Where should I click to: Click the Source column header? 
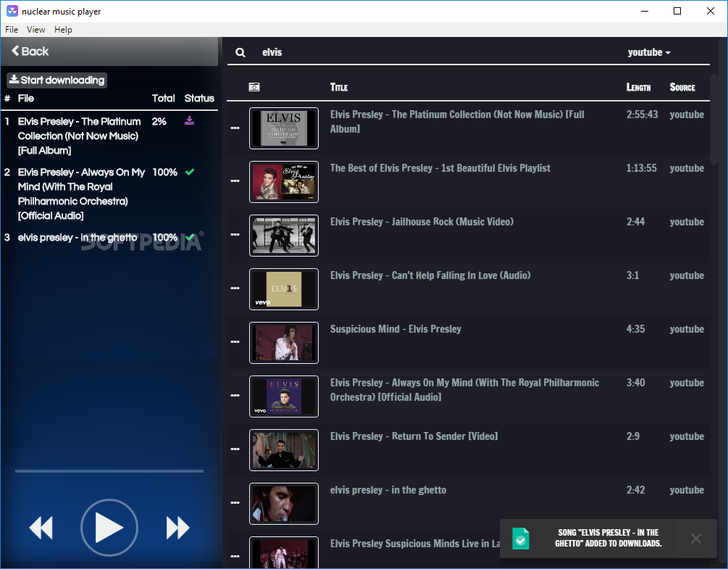click(x=682, y=87)
